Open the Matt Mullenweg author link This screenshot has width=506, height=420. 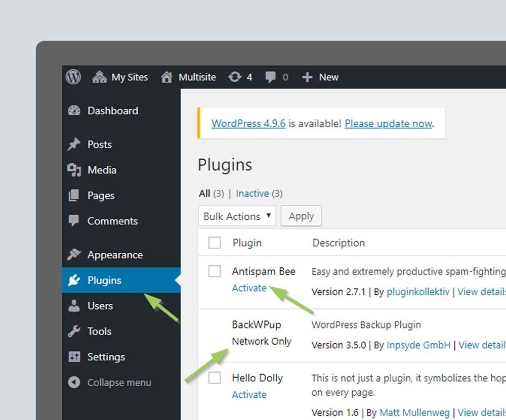point(414,412)
